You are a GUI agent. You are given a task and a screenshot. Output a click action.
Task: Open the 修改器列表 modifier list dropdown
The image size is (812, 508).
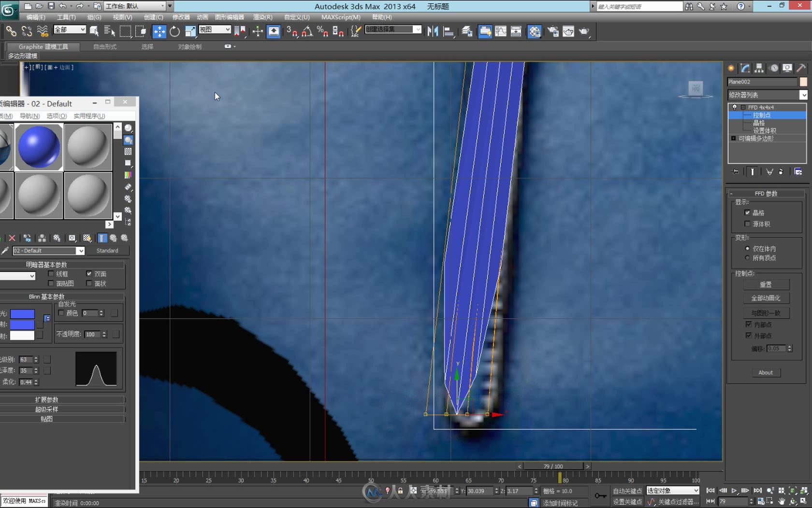click(x=767, y=95)
